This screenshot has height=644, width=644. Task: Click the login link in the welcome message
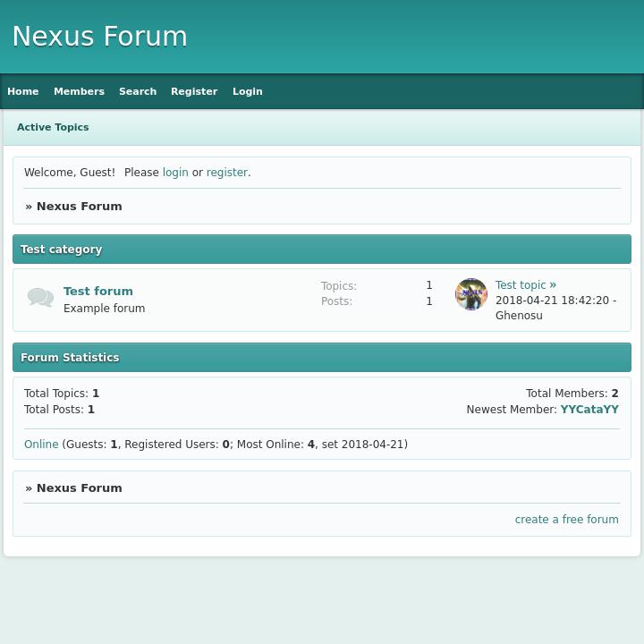coord(175,173)
